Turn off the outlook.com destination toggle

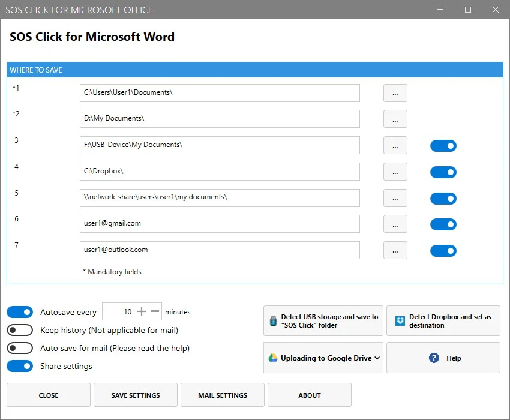(443, 250)
